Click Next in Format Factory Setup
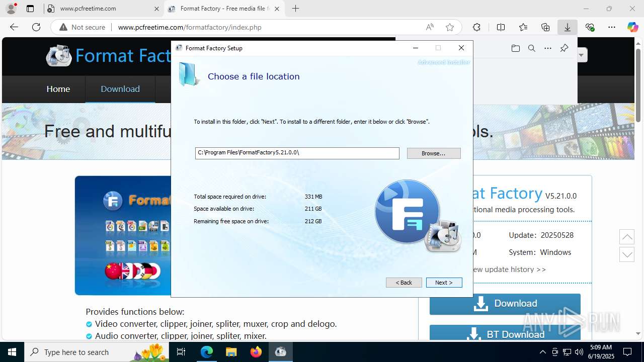This screenshot has height=362, width=644. click(444, 283)
